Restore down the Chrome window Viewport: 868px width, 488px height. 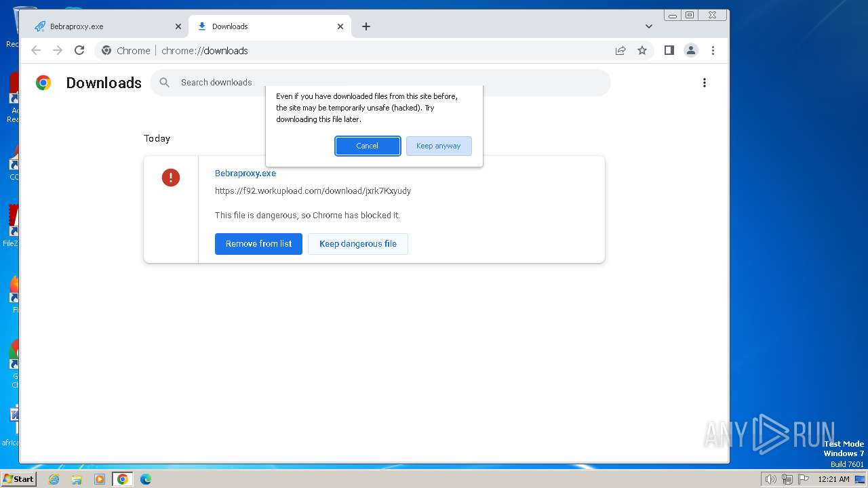coord(690,15)
